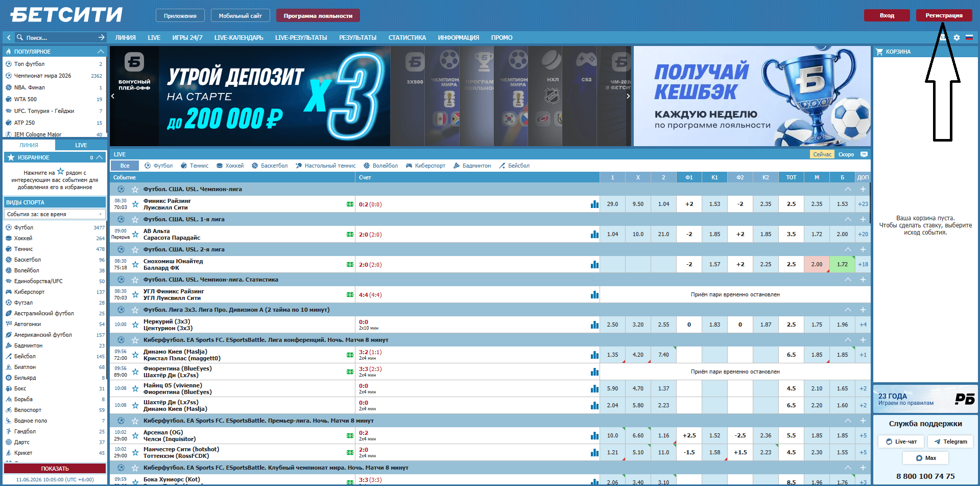Collapse the Футбол. США. USL. 1-я лига group
The height and width of the screenshot is (486, 980).
[x=848, y=219]
